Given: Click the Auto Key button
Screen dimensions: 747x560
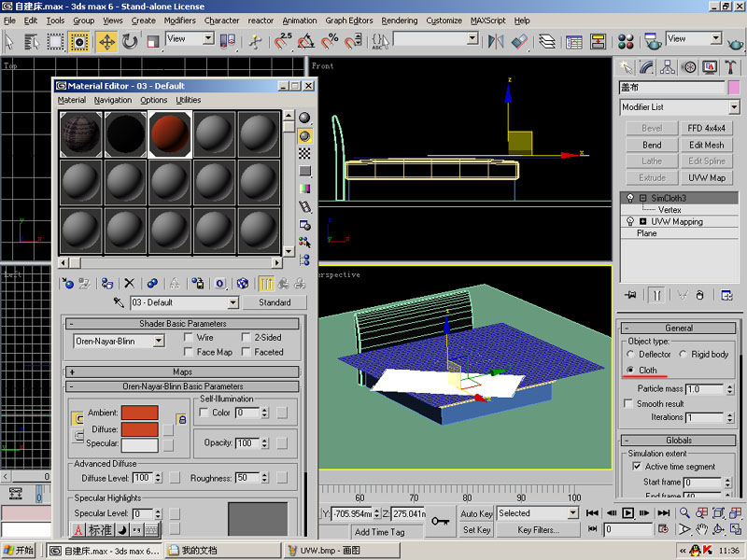Looking at the screenshot, I should point(476,513).
